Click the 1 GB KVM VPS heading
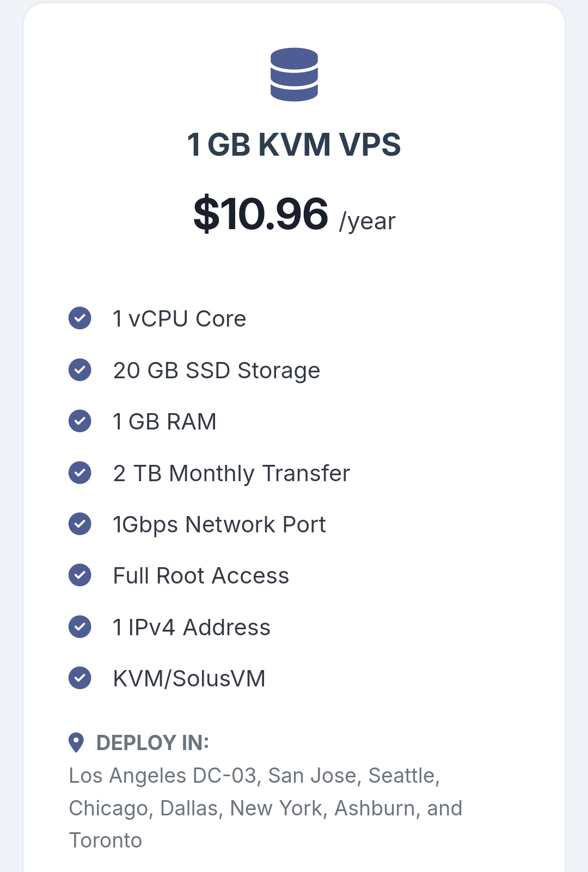 pos(294,145)
